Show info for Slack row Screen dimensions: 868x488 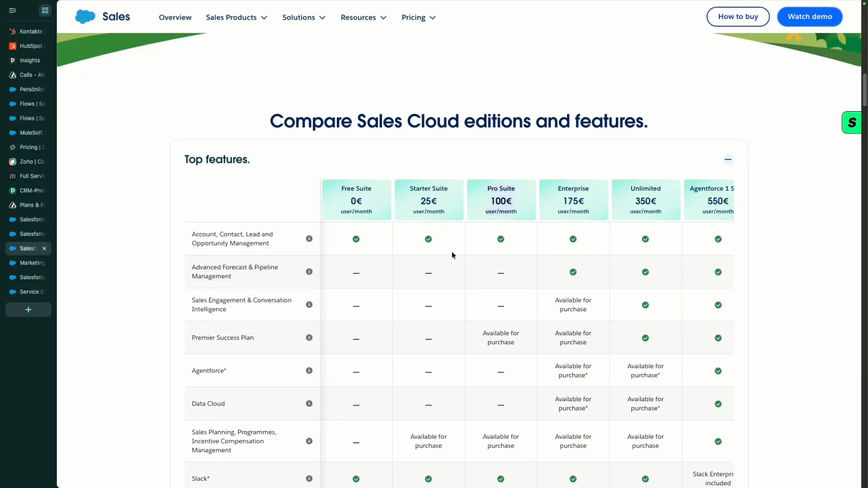tap(309, 479)
